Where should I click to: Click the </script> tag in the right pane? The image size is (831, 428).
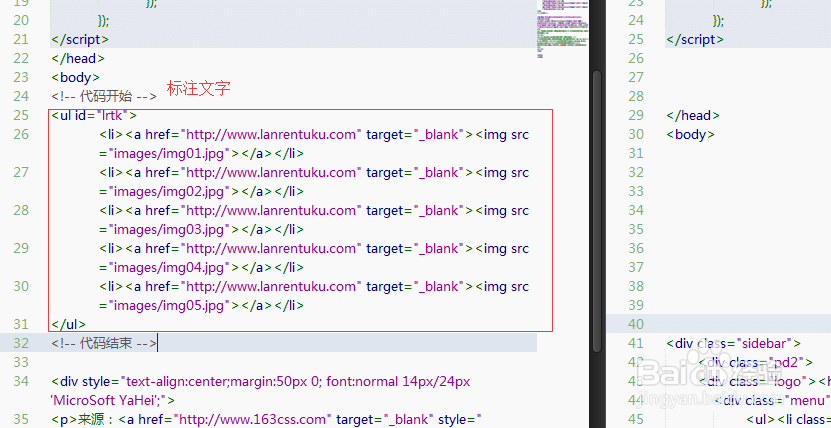click(695, 39)
